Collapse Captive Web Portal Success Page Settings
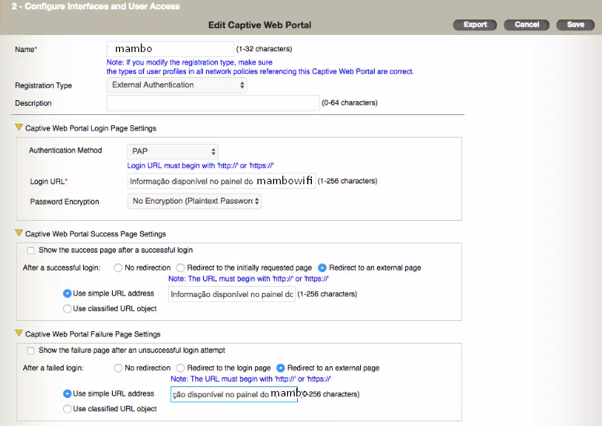Image resolution: width=602 pixels, height=426 pixels. pos(19,233)
